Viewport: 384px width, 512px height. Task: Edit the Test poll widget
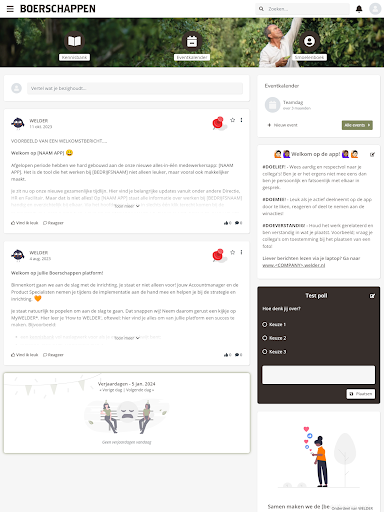pos(372,296)
